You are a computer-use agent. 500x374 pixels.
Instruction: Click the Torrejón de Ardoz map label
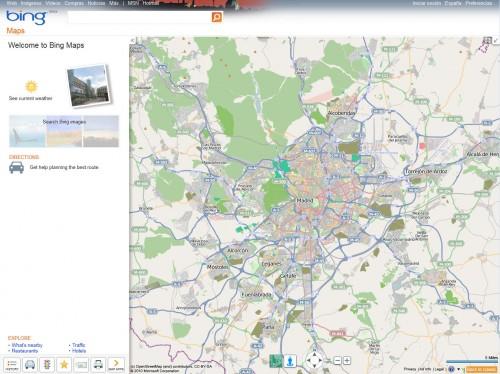coord(426,171)
